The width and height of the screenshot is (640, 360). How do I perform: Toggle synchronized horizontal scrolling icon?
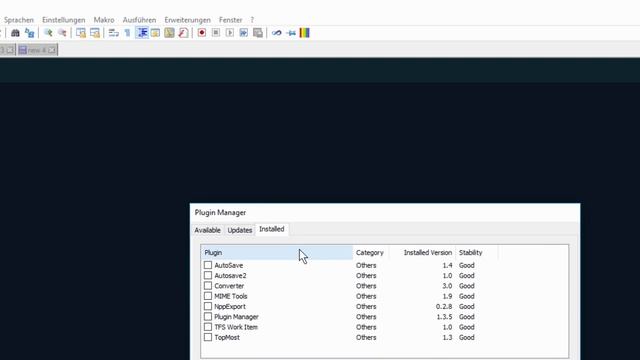95,33
